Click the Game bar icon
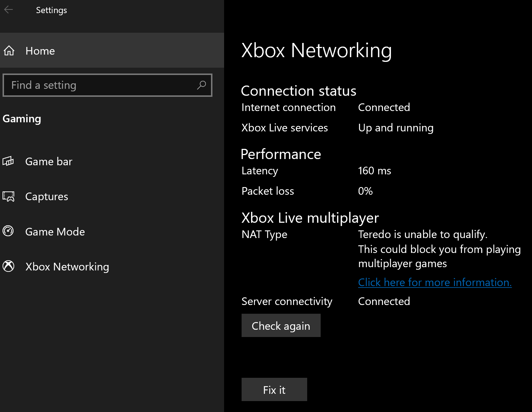 coord(8,161)
